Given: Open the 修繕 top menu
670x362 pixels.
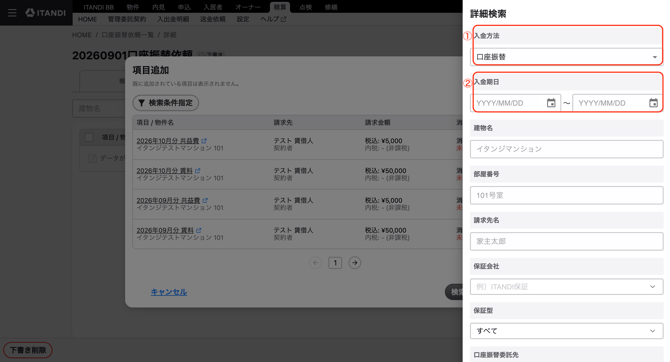Looking at the screenshot, I should point(331,7).
